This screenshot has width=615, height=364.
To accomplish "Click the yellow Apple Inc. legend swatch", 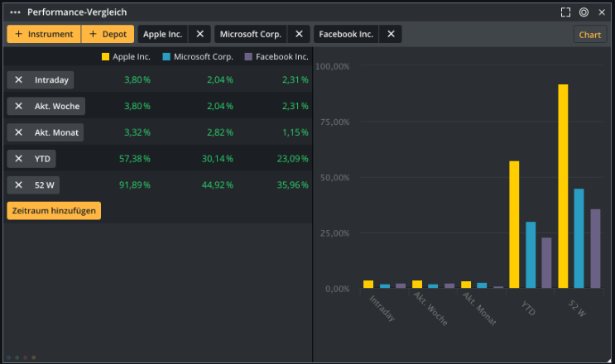I will point(105,57).
